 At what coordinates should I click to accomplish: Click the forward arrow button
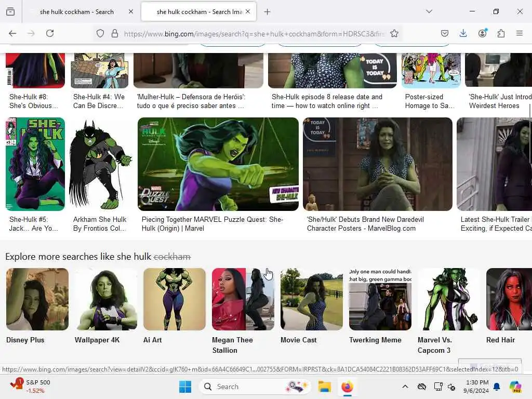[x=31, y=33]
